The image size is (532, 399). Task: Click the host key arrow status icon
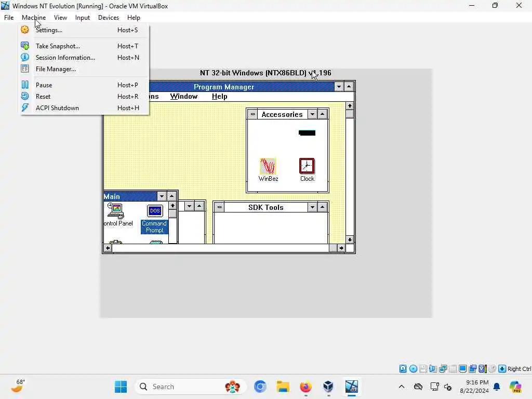click(x=502, y=369)
